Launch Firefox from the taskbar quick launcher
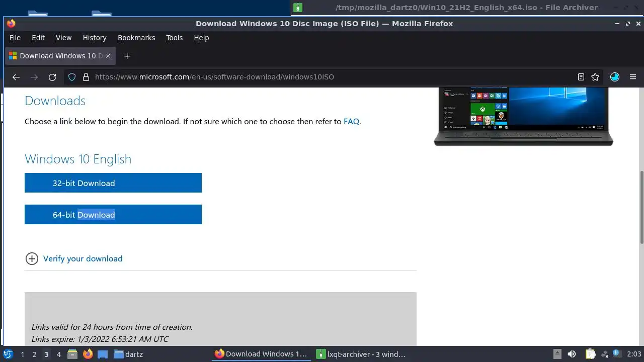Viewport: 644px width, 362px height. [88, 354]
